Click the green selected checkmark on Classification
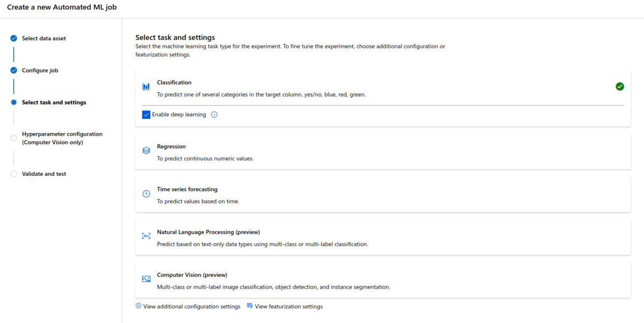This screenshot has width=644, height=323. 619,86
